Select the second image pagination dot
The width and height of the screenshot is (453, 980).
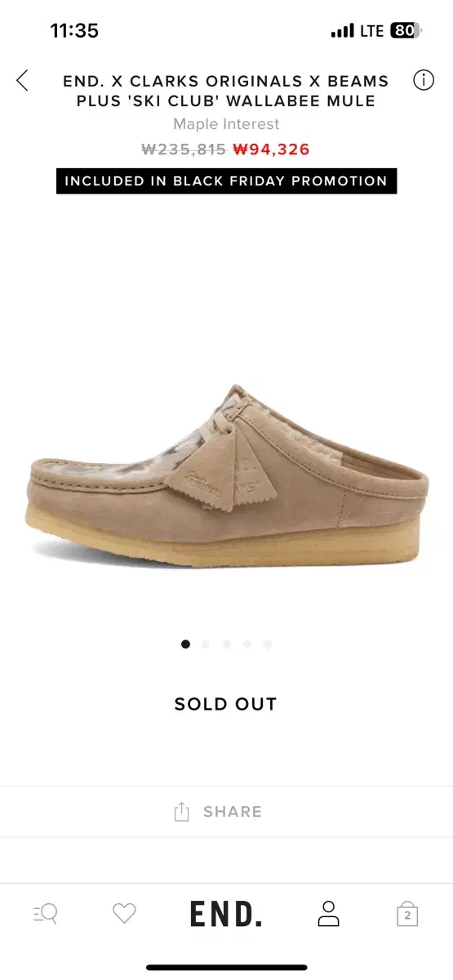coord(206,644)
